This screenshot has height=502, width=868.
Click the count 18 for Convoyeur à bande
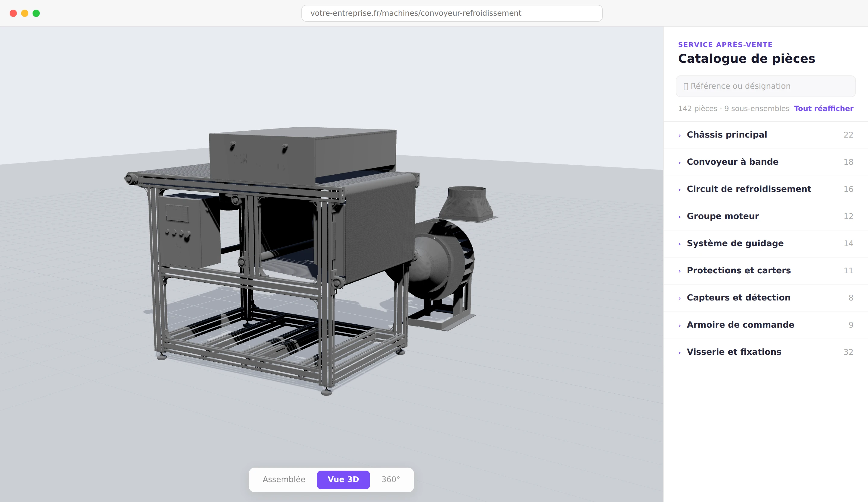pyautogui.click(x=848, y=162)
